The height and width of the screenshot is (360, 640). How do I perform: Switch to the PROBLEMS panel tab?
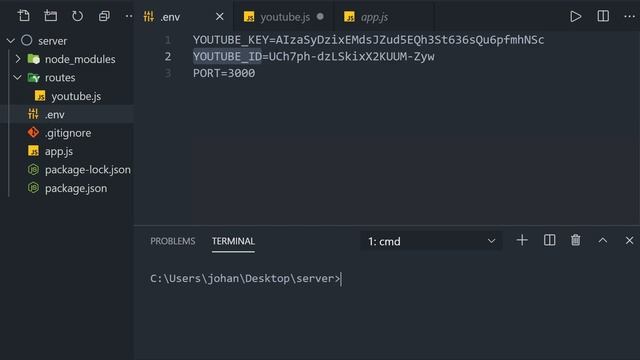tap(173, 241)
